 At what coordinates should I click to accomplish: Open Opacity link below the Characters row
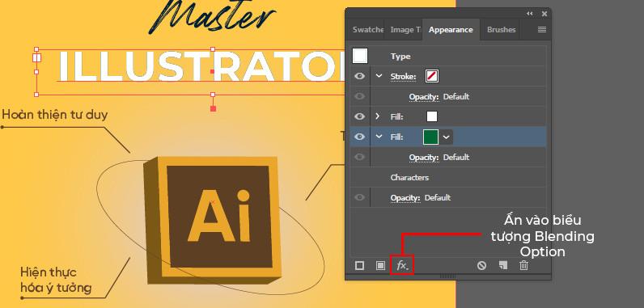(x=405, y=198)
